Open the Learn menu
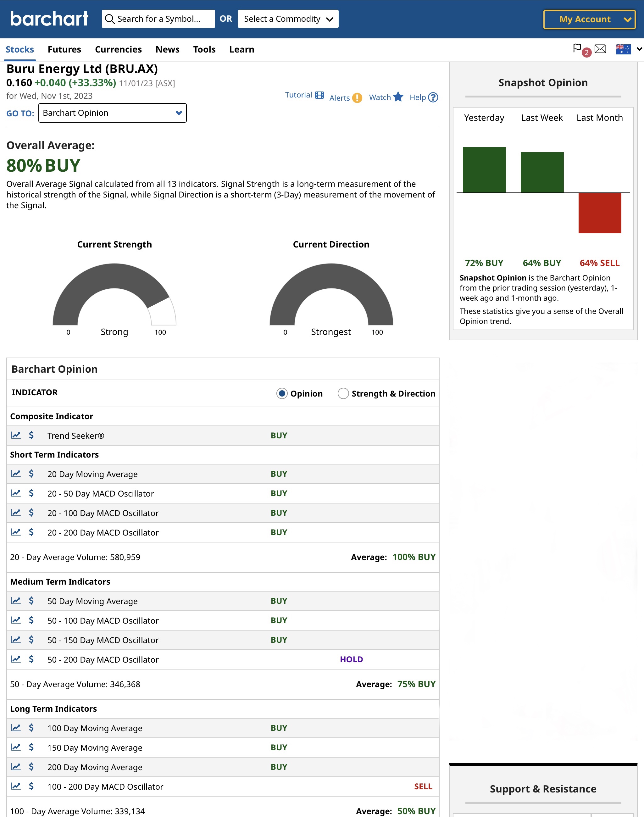This screenshot has height=817, width=644. tap(242, 49)
